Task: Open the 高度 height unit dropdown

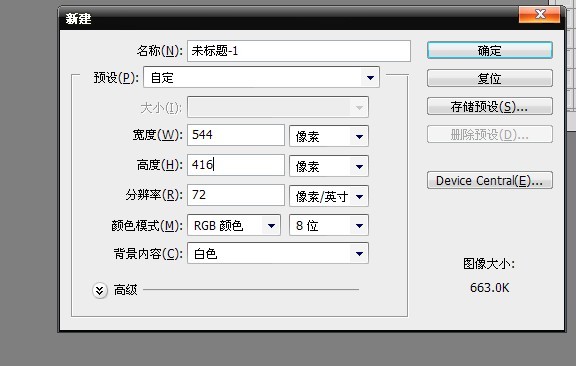Action: coord(329,166)
